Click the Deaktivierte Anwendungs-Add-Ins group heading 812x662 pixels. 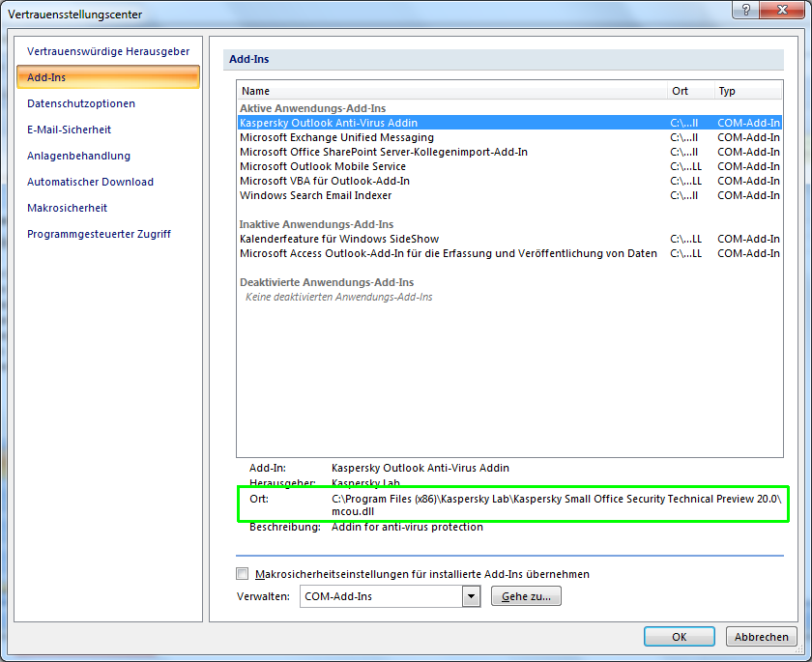point(327,282)
